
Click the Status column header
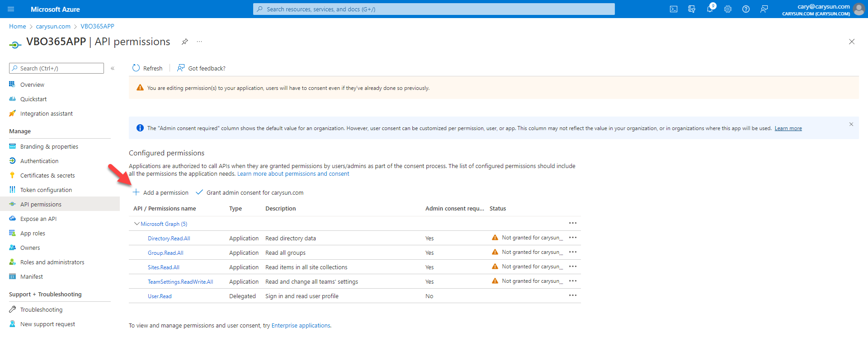pos(498,209)
